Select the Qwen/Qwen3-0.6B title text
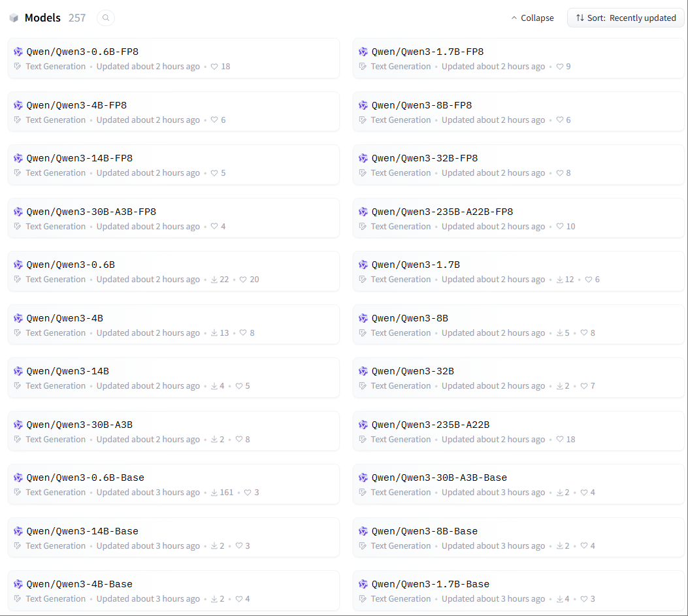 click(x=71, y=265)
